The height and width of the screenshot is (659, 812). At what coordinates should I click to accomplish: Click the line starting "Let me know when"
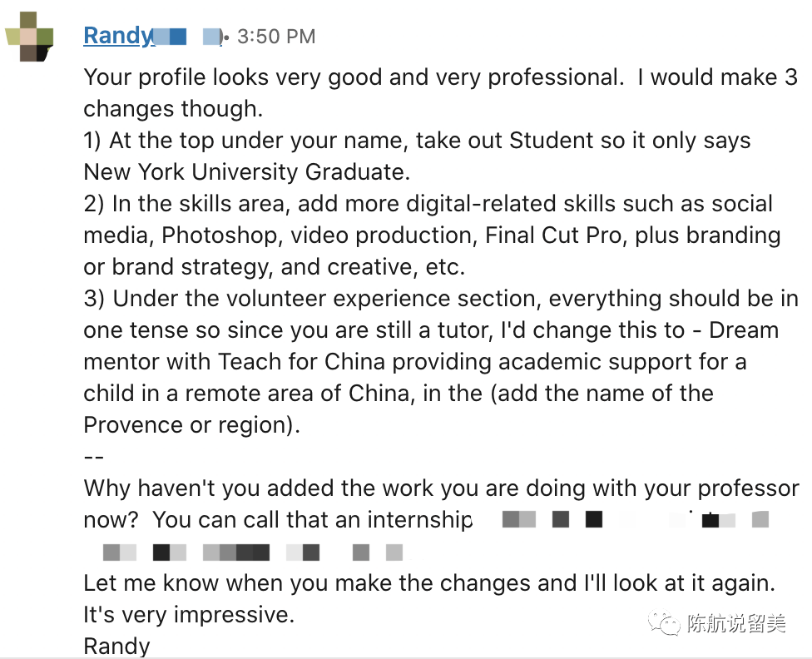click(428, 583)
